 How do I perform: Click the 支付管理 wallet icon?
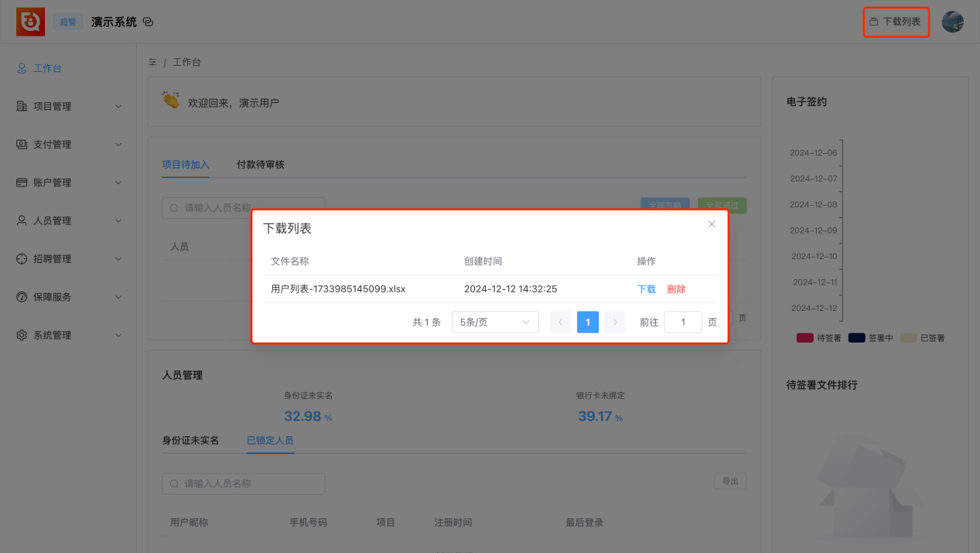22,144
